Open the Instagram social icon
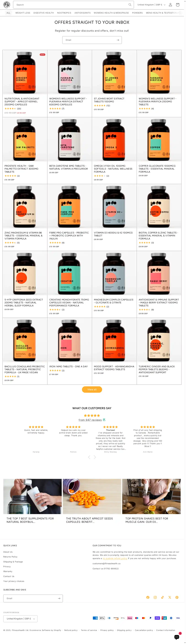Image resolution: width=186 pixels, height=644 pixels. pyautogui.click(x=155, y=597)
